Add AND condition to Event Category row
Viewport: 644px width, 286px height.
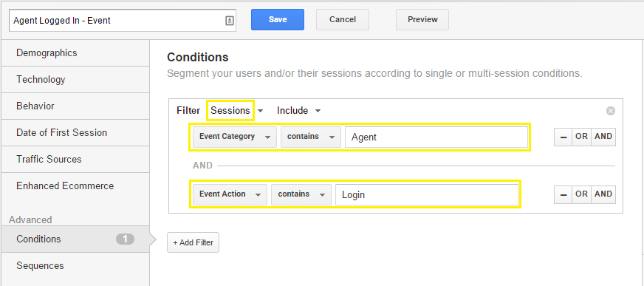point(603,137)
